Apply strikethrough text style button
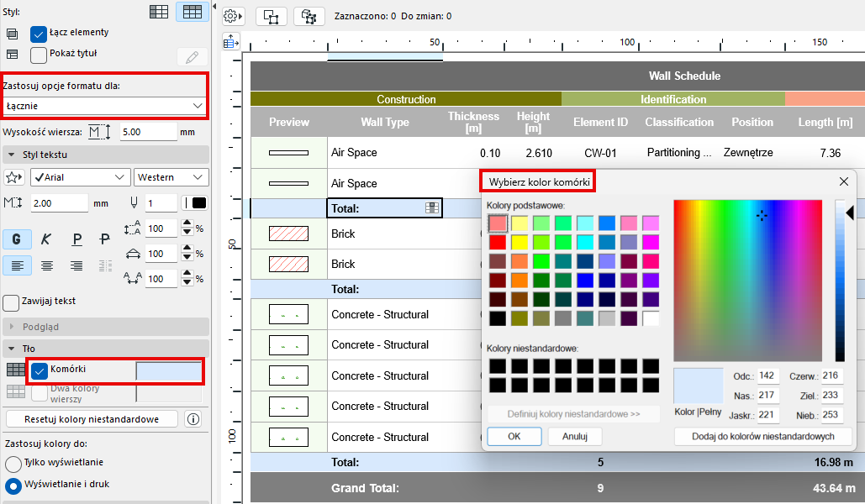This screenshot has width=865, height=504. [105, 239]
